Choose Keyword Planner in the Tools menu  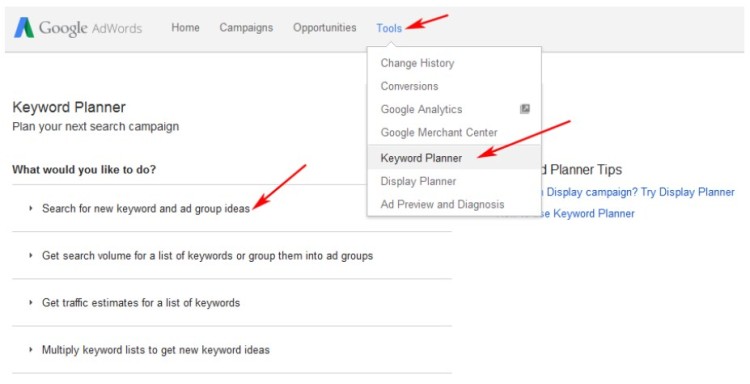421,158
